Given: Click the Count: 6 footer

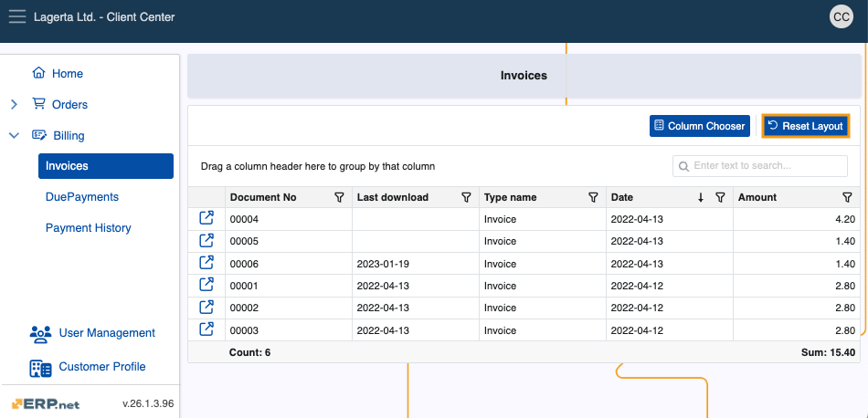Looking at the screenshot, I should (249, 352).
